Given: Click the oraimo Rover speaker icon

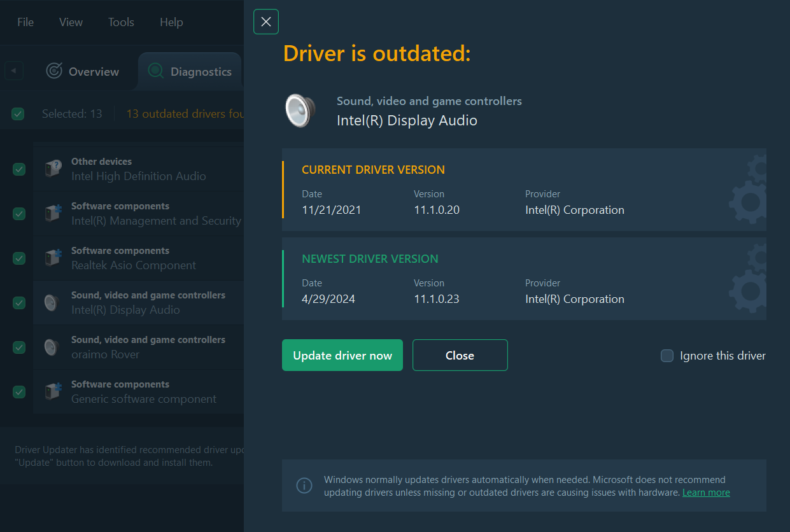Looking at the screenshot, I should (52, 347).
